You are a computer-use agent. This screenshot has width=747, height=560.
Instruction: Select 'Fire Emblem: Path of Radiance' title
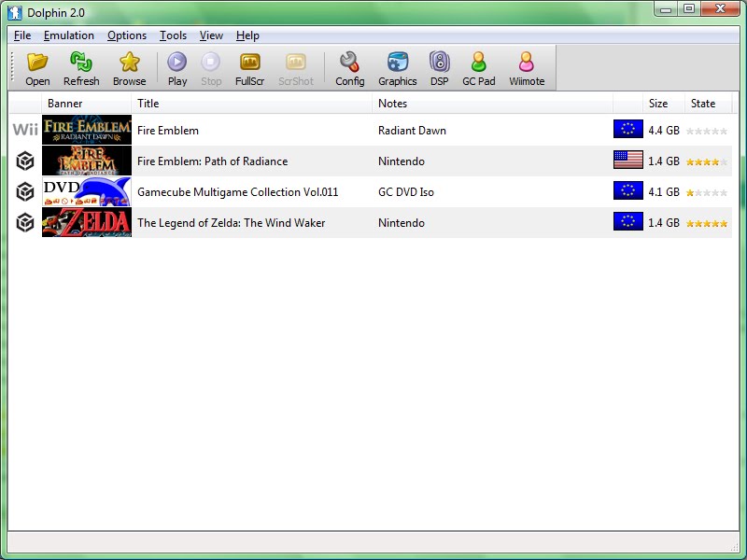(x=213, y=161)
